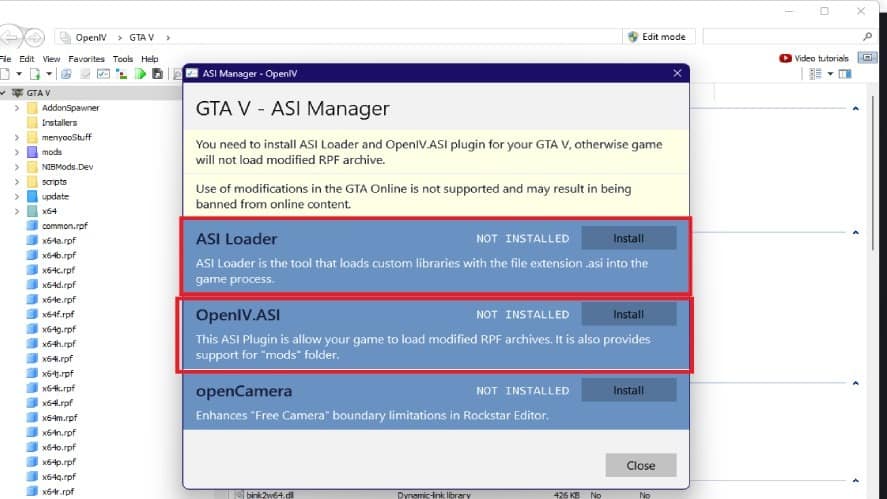
Task: Open the File menu
Action: (x=6, y=59)
